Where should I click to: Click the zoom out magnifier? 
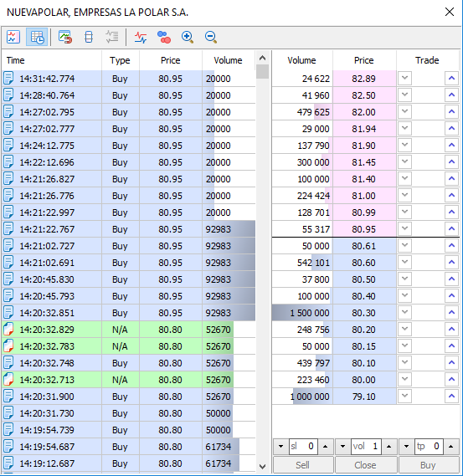tap(210, 37)
